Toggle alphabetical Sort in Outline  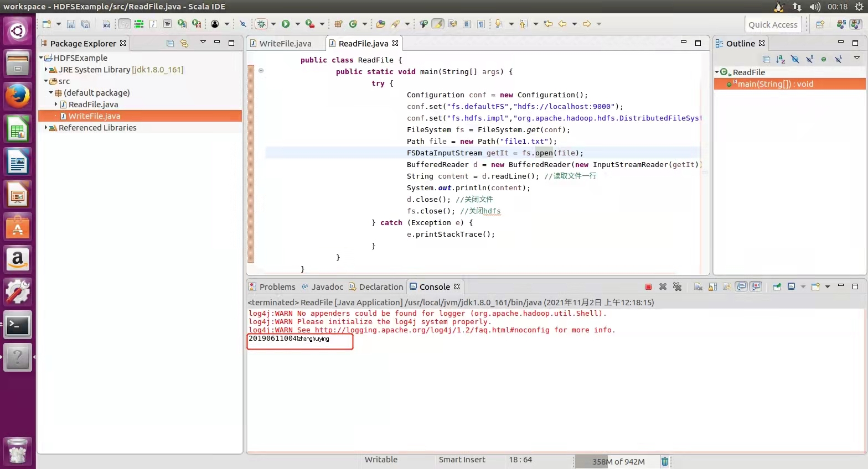(x=781, y=59)
